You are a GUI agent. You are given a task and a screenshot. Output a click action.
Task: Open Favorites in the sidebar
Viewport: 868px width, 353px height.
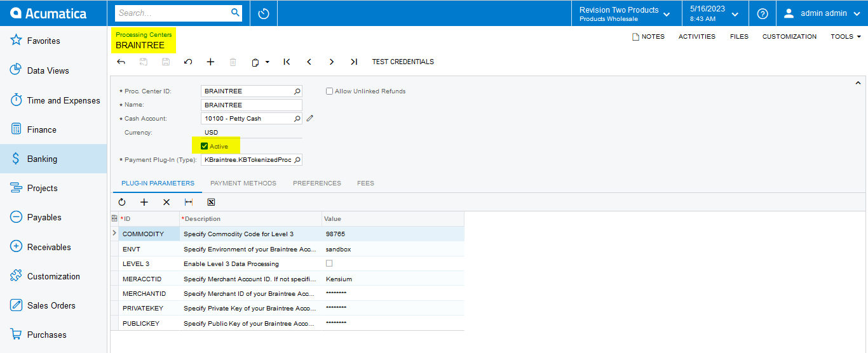[x=53, y=41]
